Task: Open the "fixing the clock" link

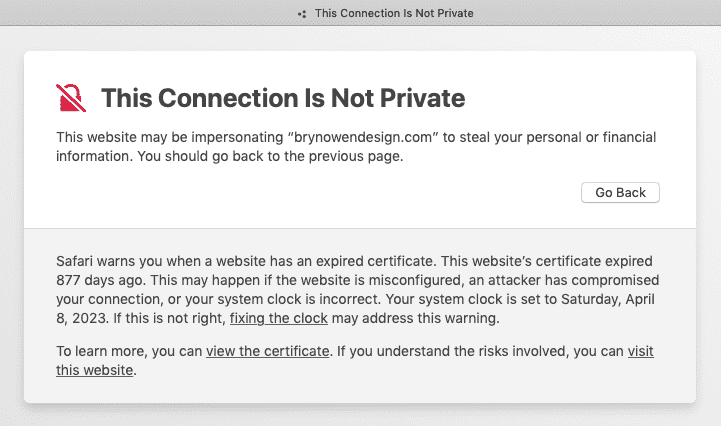Action: tap(279, 318)
